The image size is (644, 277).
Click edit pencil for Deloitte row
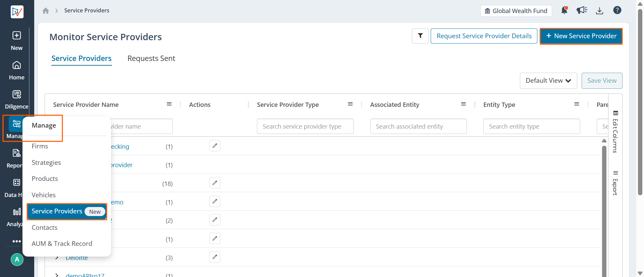coord(215,257)
